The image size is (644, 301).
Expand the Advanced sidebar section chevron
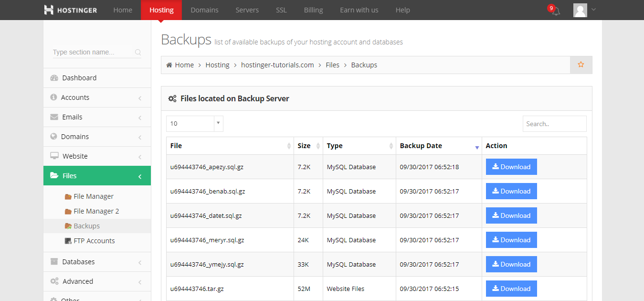pos(140,282)
